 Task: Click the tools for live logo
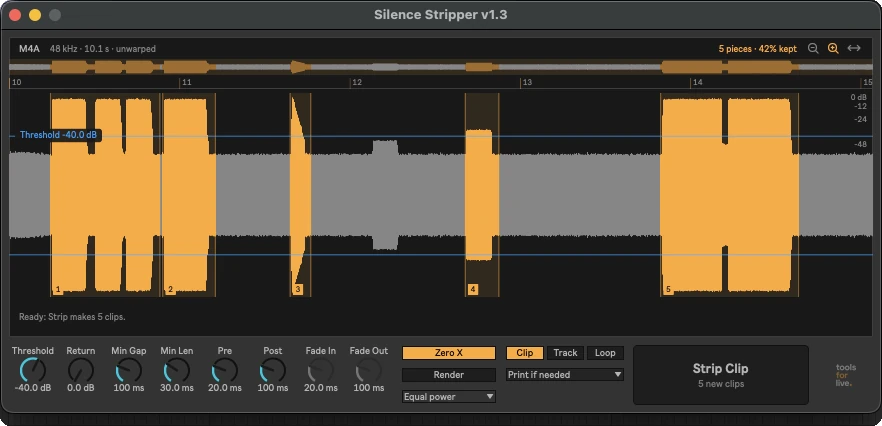pyautogui.click(x=845, y=375)
